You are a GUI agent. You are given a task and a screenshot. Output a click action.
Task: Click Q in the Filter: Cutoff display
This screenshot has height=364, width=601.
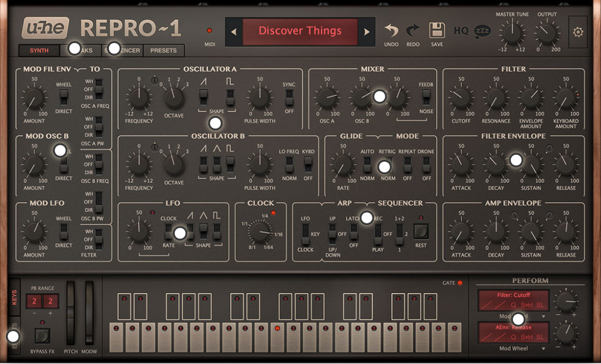click(514, 305)
